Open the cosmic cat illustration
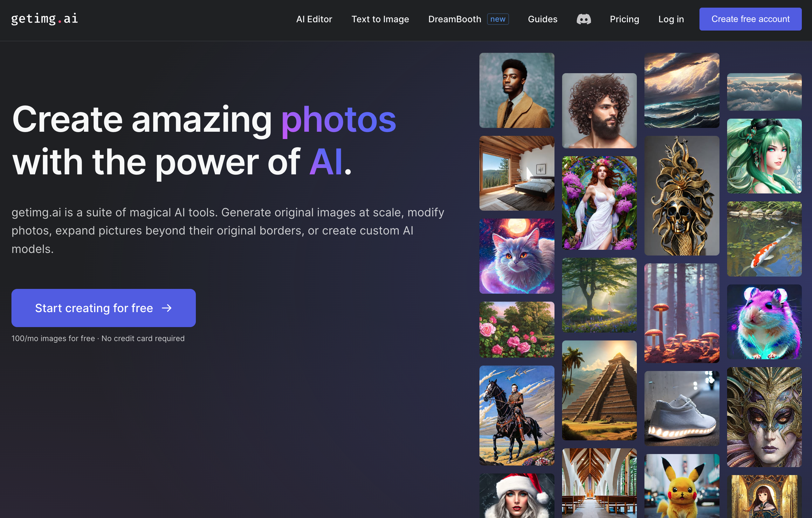 [517, 256]
